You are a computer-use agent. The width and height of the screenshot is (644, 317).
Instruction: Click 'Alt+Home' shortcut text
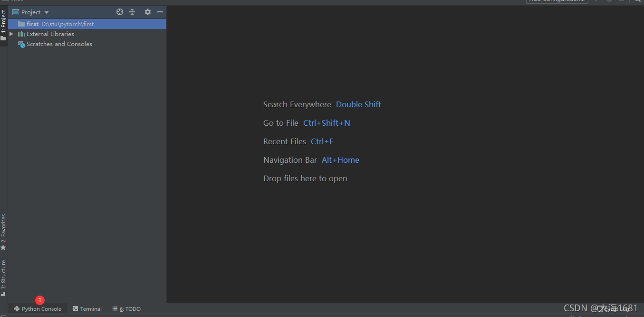coord(340,160)
